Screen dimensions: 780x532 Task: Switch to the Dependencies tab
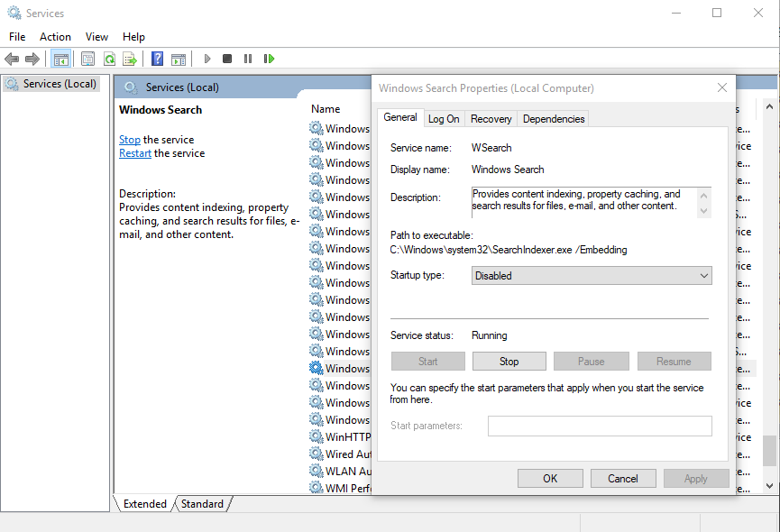pos(554,119)
